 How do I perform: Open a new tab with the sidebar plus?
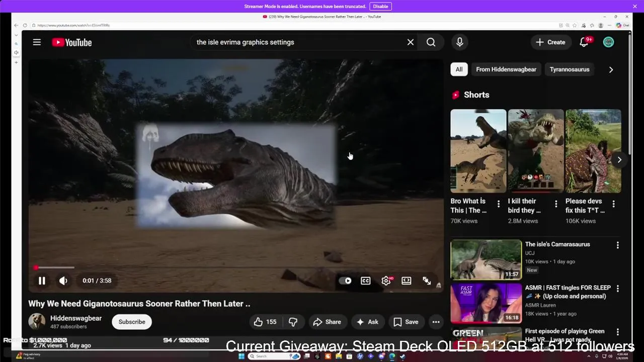pos(16,62)
